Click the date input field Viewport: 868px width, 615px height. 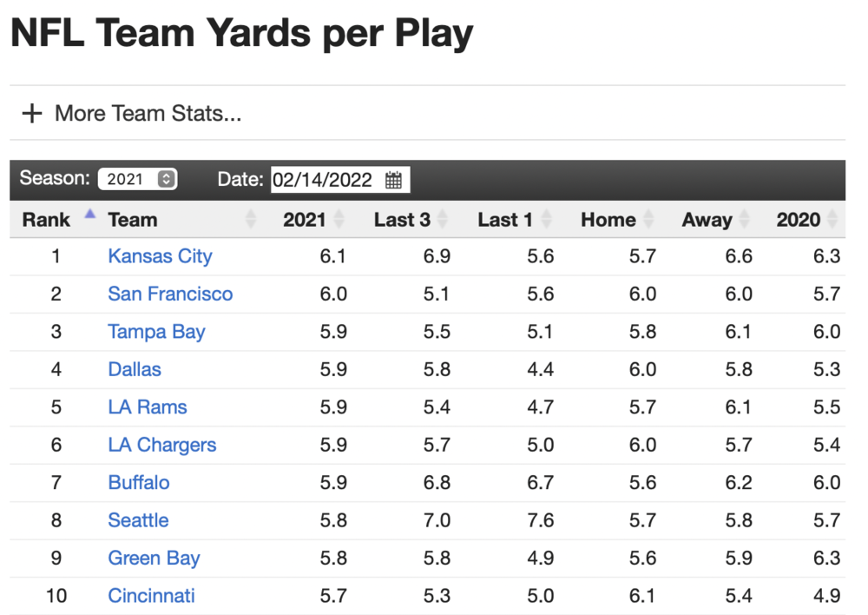[323, 181]
